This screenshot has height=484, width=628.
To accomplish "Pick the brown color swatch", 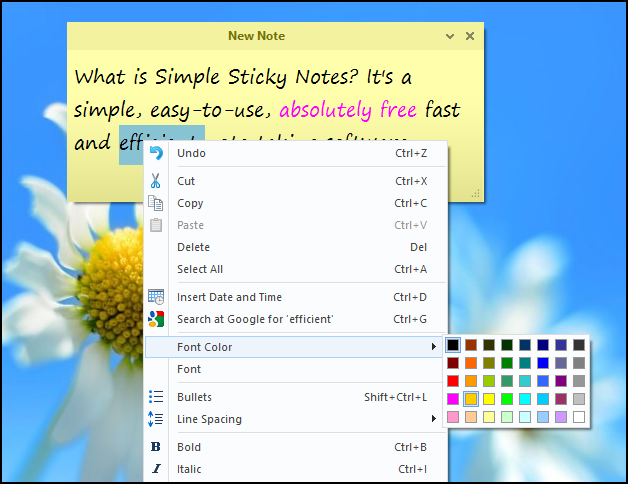I will [471, 345].
